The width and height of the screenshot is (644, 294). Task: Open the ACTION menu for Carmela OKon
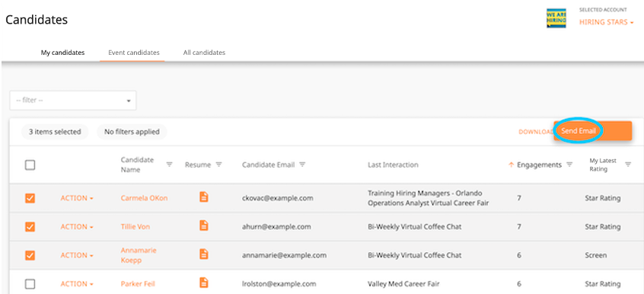[77, 198]
